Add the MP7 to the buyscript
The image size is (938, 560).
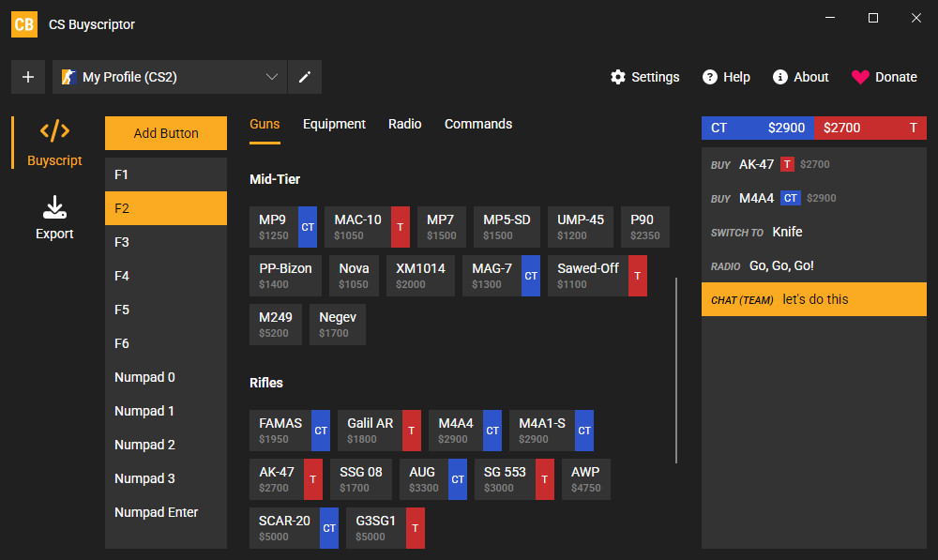click(442, 227)
